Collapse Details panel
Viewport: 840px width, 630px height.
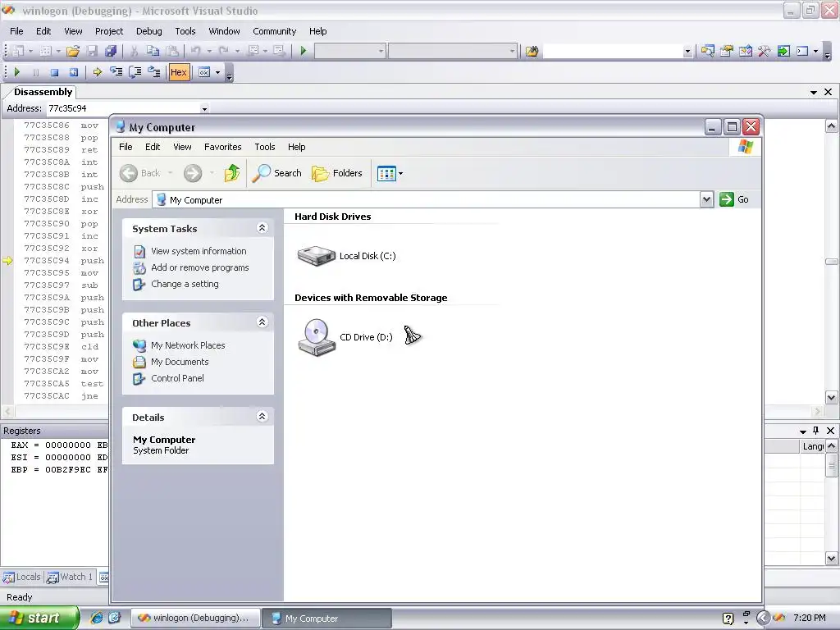point(262,417)
